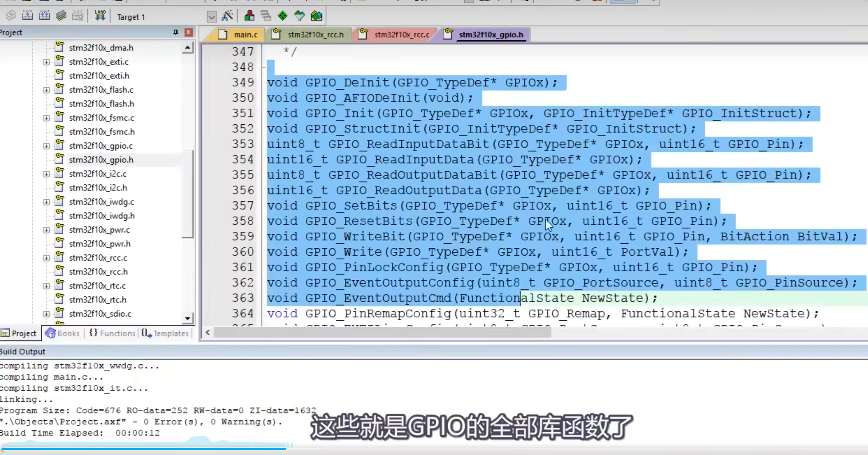Switch to the main.c editor tab
The height and width of the screenshot is (455, 868).
(245, 35)
